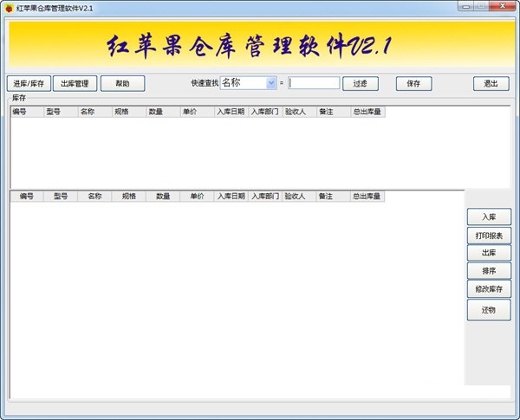This screenshot has width=520, height=420.
Task: Expand the 快速查找 field dropdown
Action: click(x=271, y=83)
